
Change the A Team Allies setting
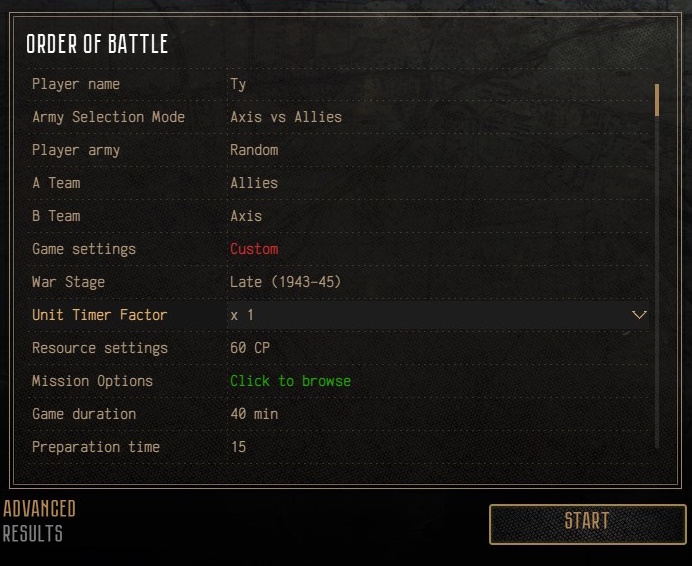click(x=254, y=183)
